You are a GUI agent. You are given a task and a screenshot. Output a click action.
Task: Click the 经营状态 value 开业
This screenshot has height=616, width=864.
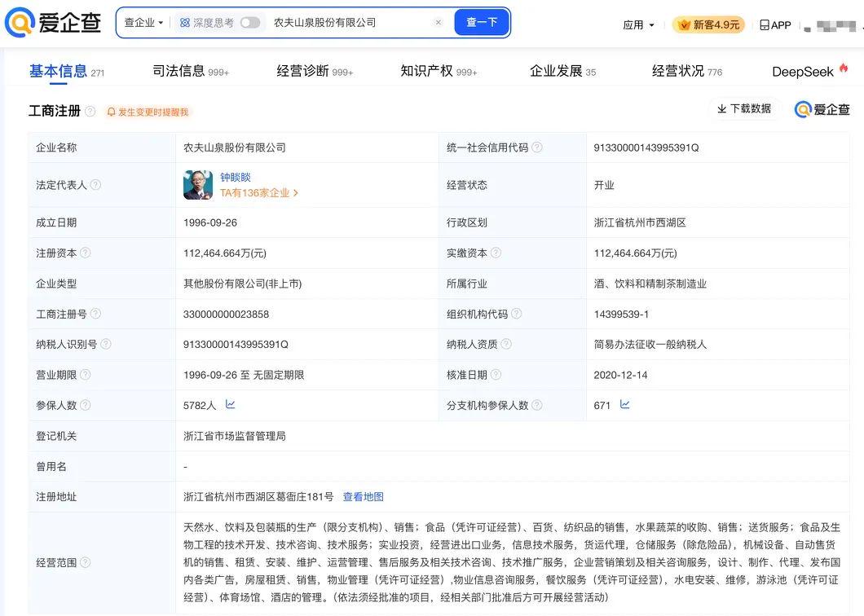(x=604, y=185)
